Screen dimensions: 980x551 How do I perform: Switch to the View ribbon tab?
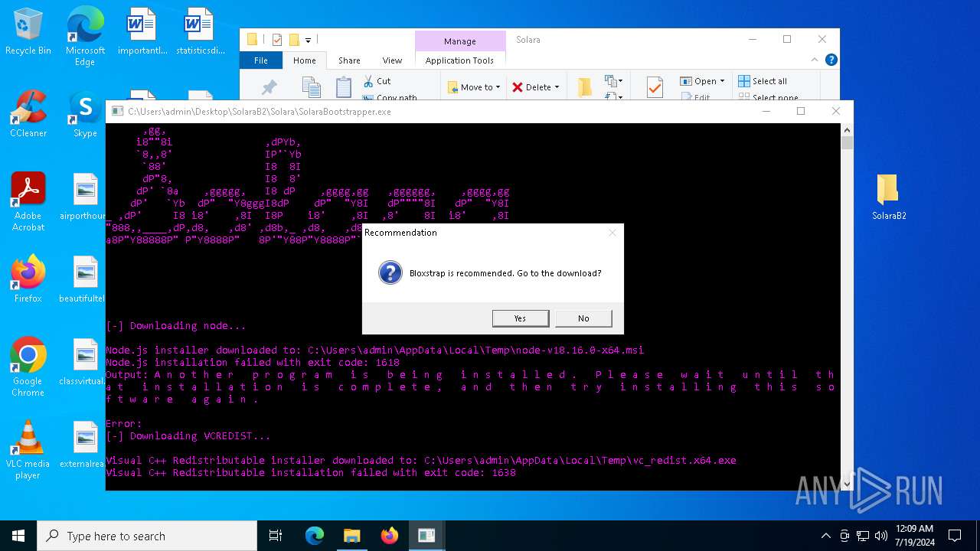coord(392,60)
